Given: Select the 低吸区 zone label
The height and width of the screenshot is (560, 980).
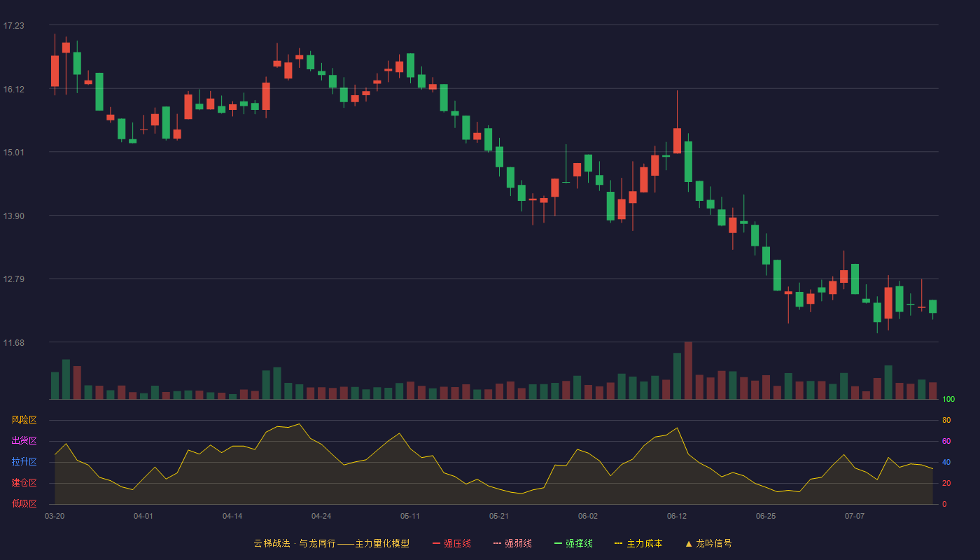Looking at the screenshot, I should pos(24,503).
